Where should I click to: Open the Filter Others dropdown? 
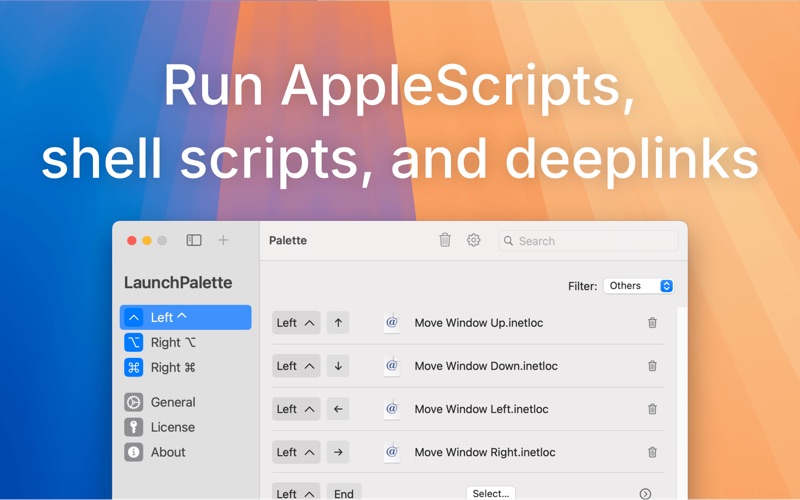point(639,286)
